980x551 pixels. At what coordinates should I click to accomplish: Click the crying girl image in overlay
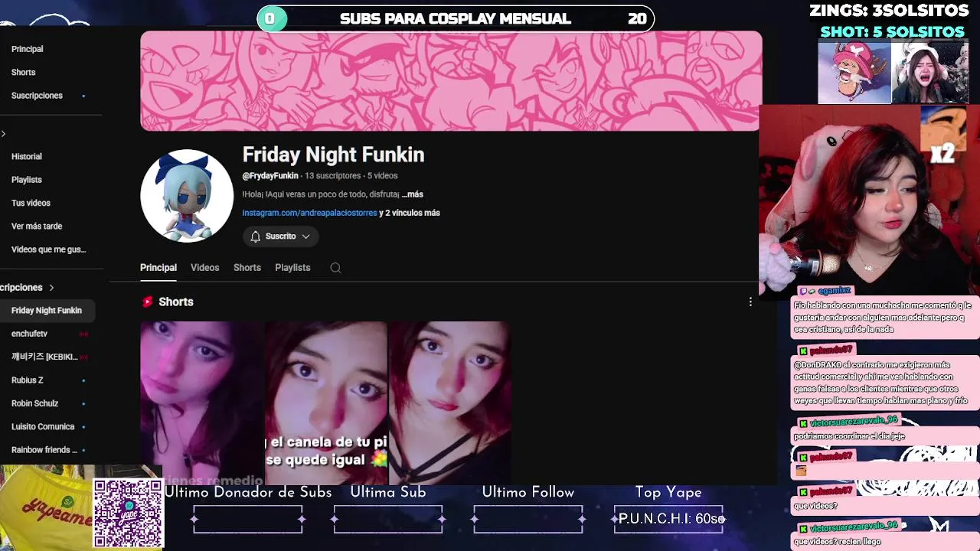pyautogui.click(x=930, y=73)
